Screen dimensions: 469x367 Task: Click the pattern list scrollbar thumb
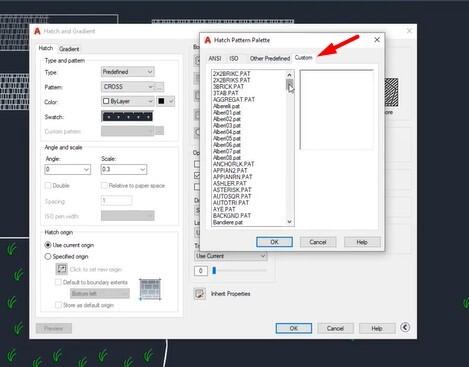click(x=289, y=85)
